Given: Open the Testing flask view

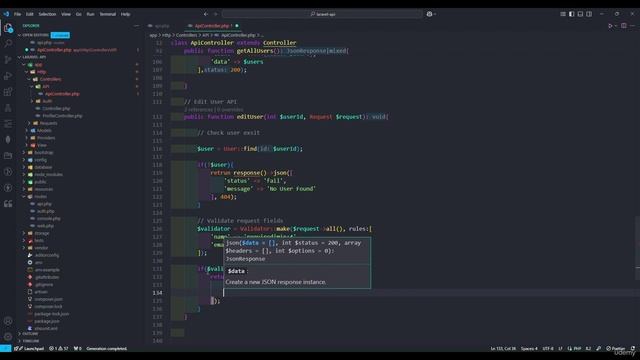Looking at the screenshot, I should point(8,108).
